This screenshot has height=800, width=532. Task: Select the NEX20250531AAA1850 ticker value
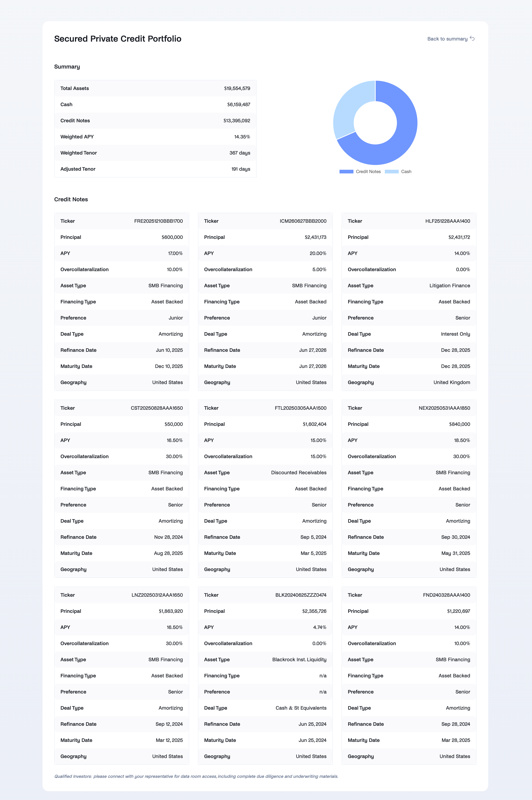click(x=444, y=408)
